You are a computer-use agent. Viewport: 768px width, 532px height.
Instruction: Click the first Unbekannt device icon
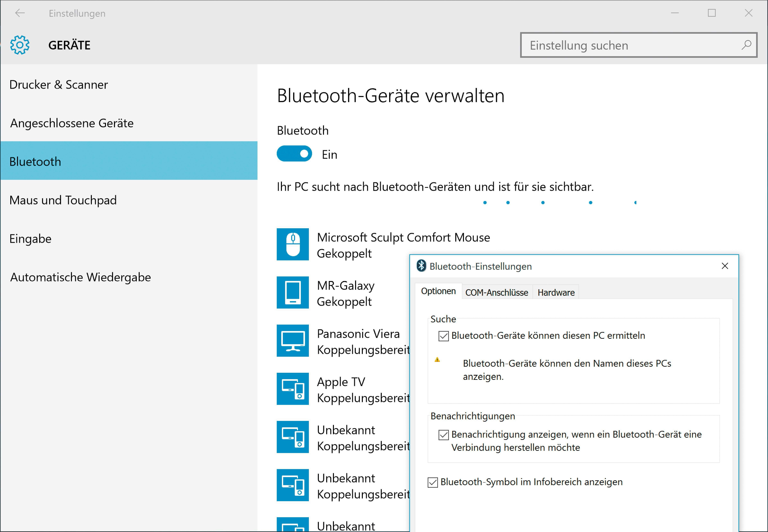coord(292,437)
